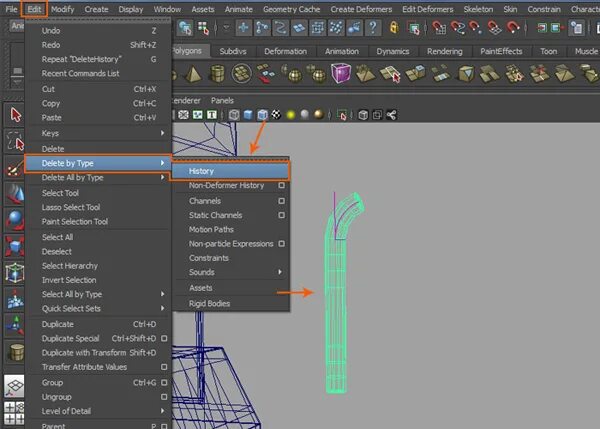Toggle snap to grids magnet
This screenshot has height=429, width=600.
(x=439, y=28)
